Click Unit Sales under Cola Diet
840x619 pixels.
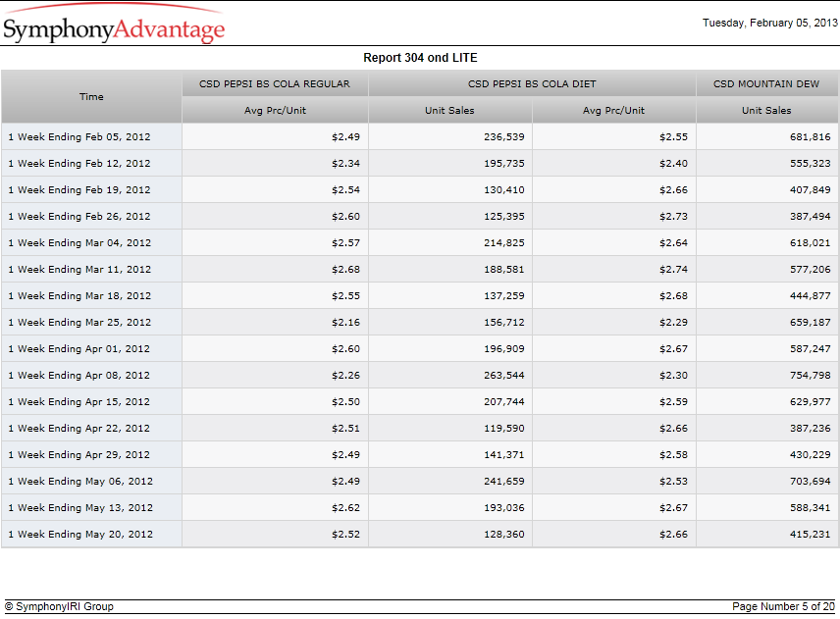pyautogui.click(x=450, y=110)
